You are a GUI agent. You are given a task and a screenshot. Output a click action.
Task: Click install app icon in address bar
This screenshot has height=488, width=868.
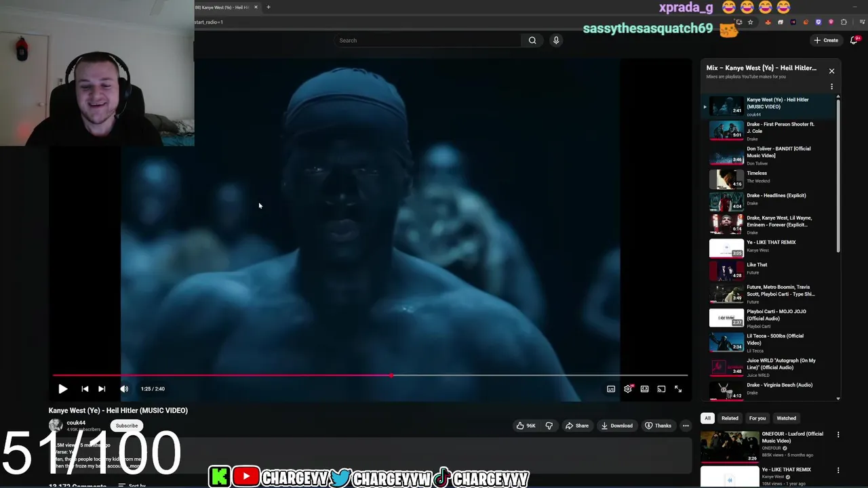[738, 22]
